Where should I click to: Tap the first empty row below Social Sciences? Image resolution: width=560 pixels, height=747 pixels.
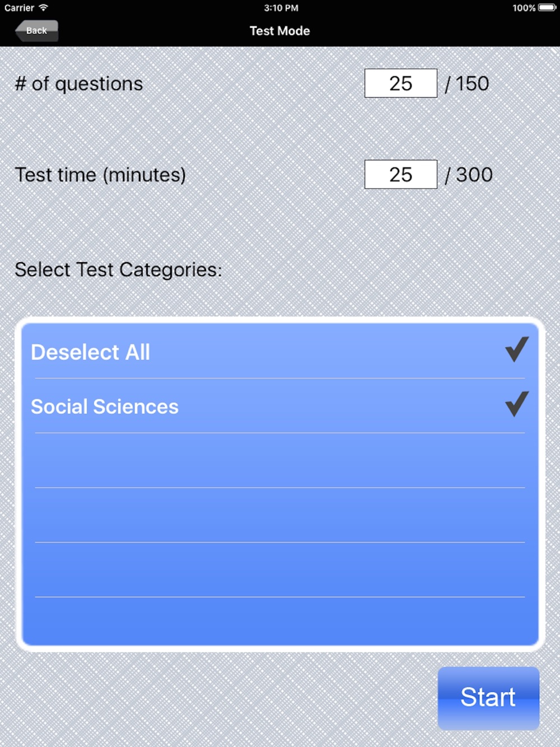[x=279, y=460]
